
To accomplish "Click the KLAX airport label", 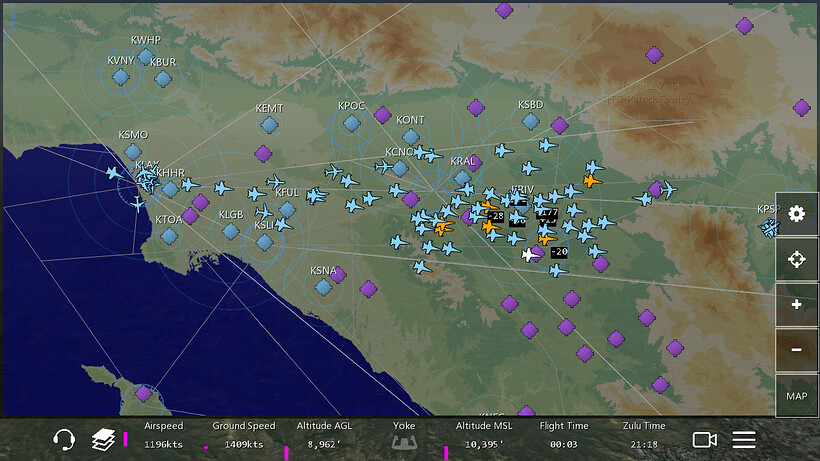I will pyautogui.click(x=147, y=165).
